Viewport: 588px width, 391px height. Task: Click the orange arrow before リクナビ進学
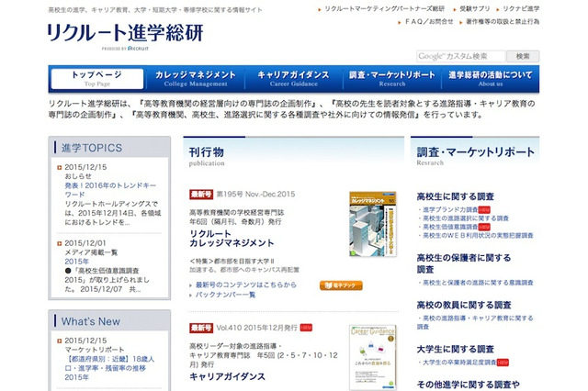498,9
